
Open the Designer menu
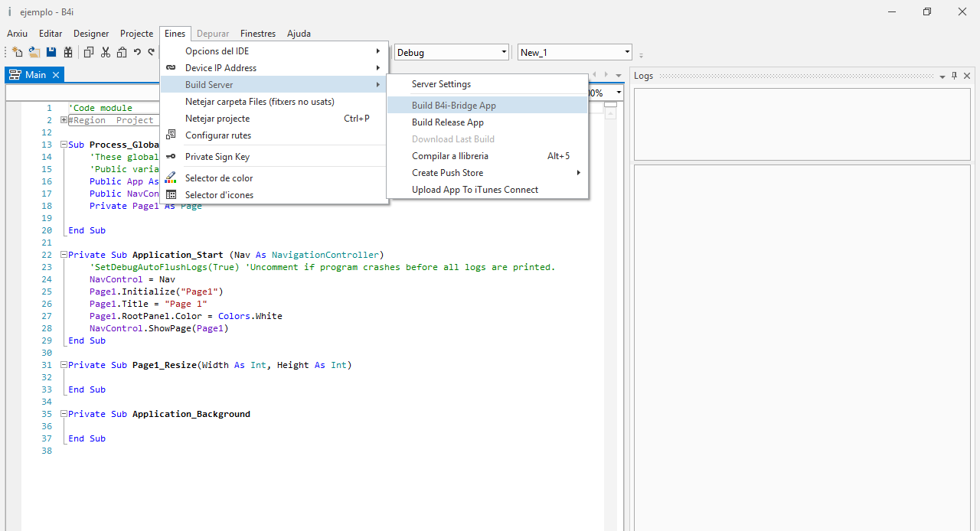[91, 34]
